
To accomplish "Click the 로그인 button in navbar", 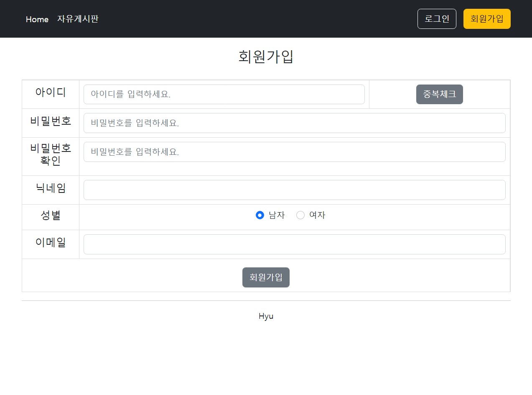I will pyautogui.click(x=437, y=19).
